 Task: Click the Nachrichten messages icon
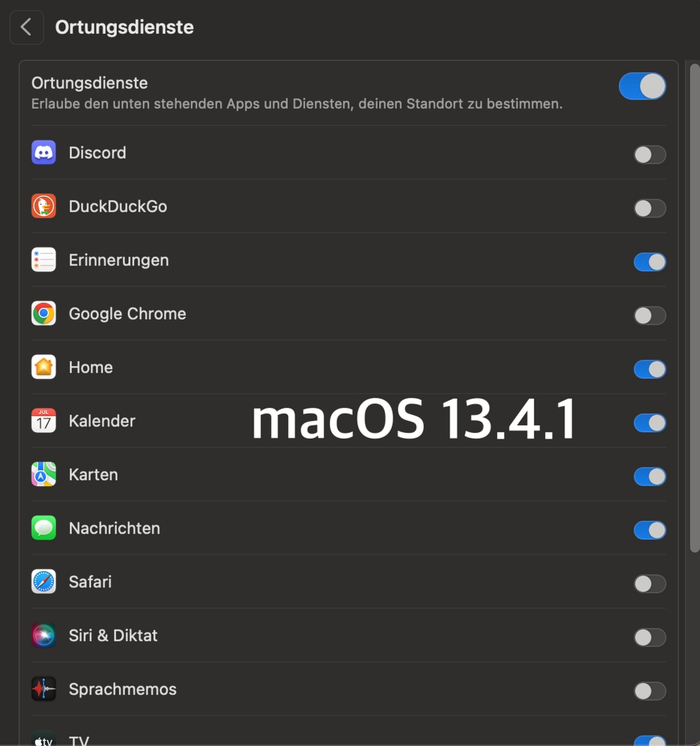(x=44, y=528)
